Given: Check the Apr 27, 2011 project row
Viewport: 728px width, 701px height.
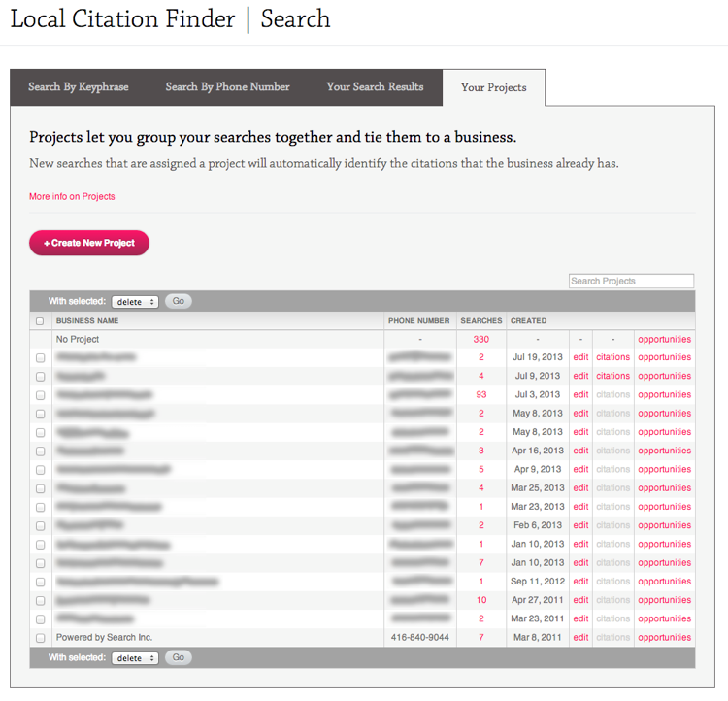Looking at the screenshot, I should pyautogui.click(x=41, y=601).
